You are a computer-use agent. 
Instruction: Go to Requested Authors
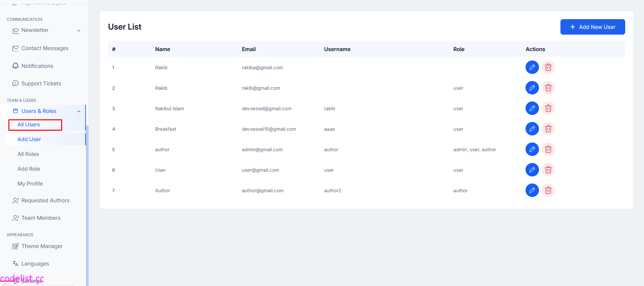45,200
